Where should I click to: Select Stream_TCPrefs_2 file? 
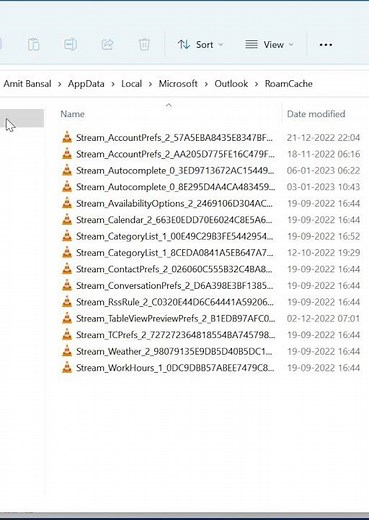click(x=168, y=335)
